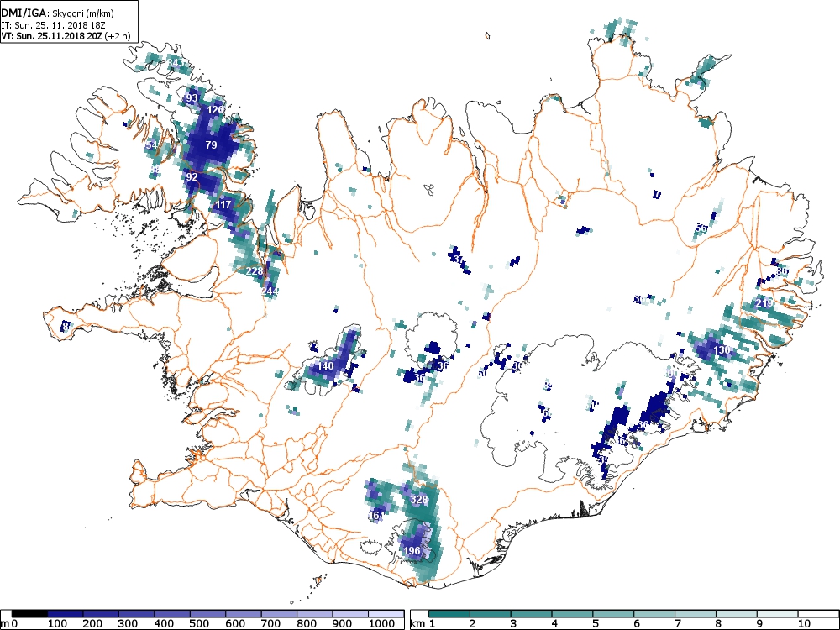Click the 140 value over the glacier

coord(326,366)
